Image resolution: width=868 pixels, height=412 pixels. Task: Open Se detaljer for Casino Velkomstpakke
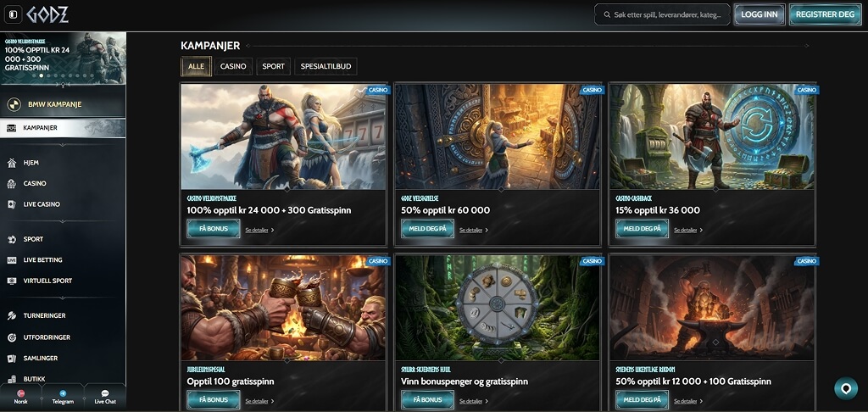pos(259,230)
